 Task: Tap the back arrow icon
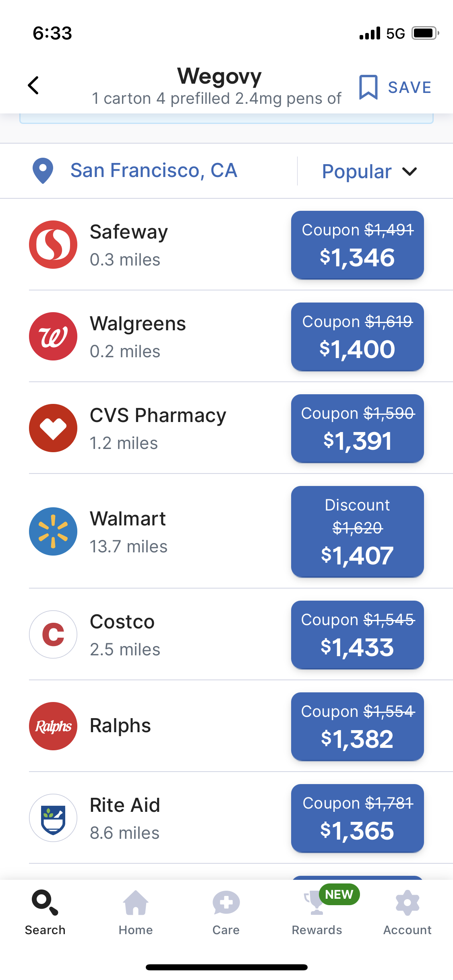click(33, 85)
